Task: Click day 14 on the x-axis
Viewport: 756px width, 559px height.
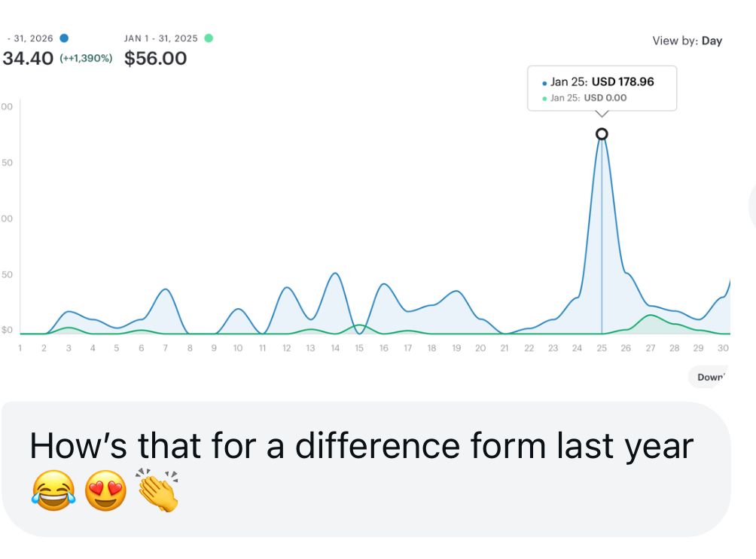Action: coord(334,348)
